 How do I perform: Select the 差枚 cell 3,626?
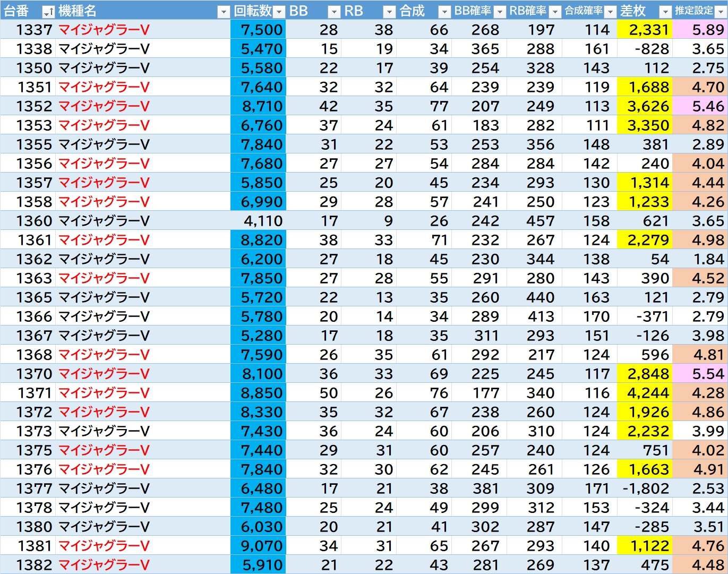click(645, 106)
